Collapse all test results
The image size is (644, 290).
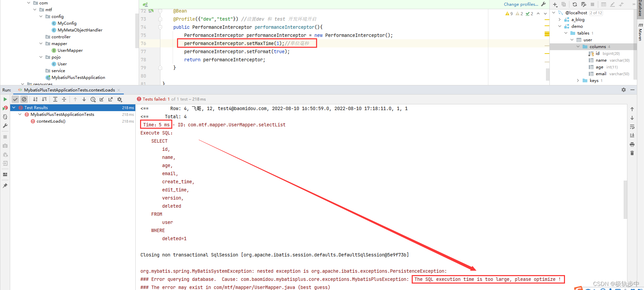click(64, 99)
